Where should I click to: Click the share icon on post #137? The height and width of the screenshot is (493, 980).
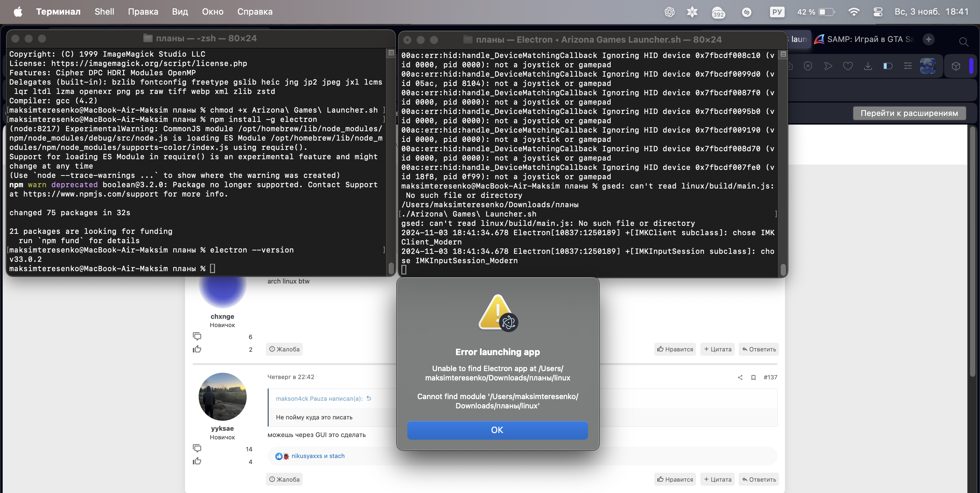coord(740,377)
